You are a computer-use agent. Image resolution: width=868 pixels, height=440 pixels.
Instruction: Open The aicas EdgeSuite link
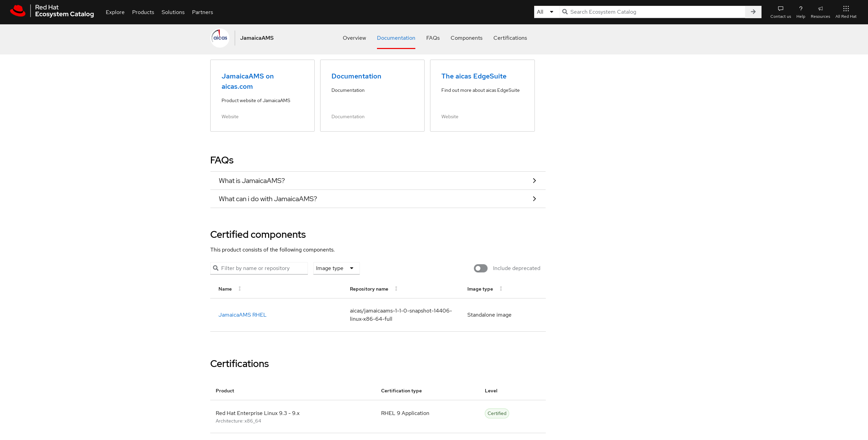click(x=474, y=76)
